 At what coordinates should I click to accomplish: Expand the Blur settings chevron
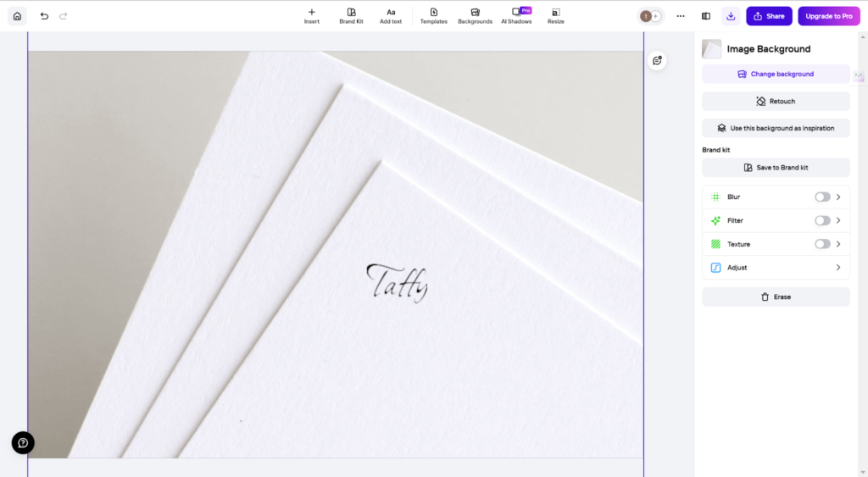point(838,197)
